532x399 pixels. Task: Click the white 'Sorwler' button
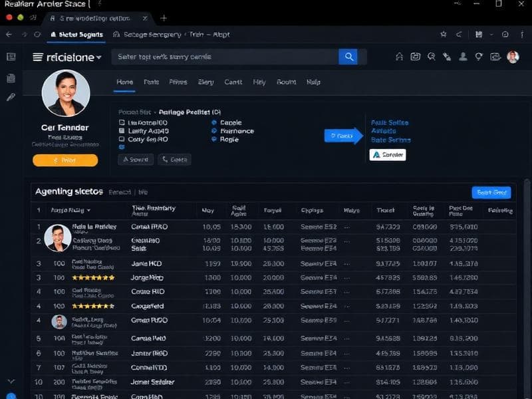coord(388,155)
